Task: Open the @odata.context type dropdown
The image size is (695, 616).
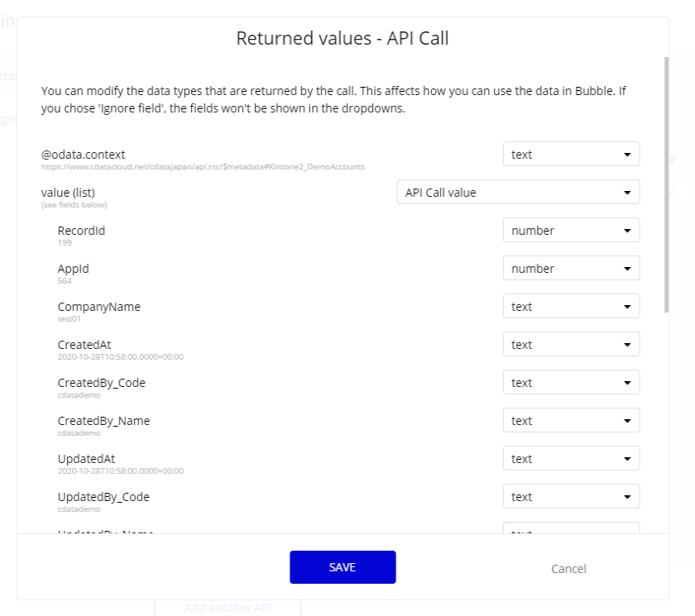Action: coord(571,155)
